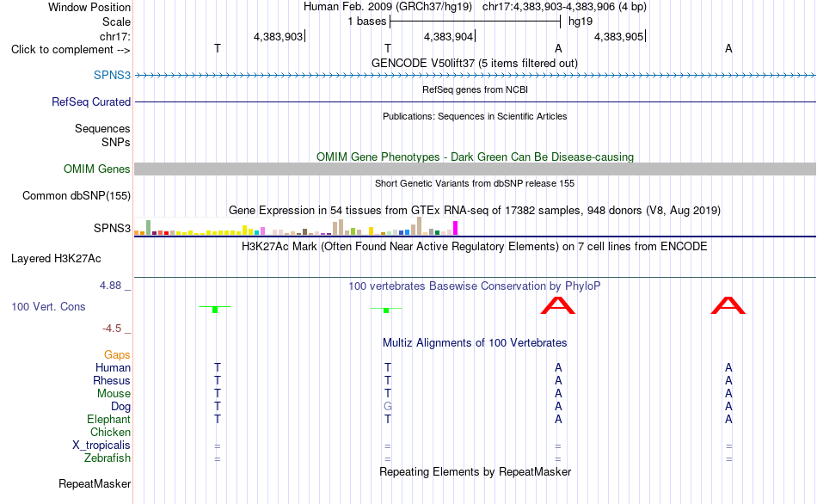Click the Window Position label
817x504 pixels.
point(89,7)
